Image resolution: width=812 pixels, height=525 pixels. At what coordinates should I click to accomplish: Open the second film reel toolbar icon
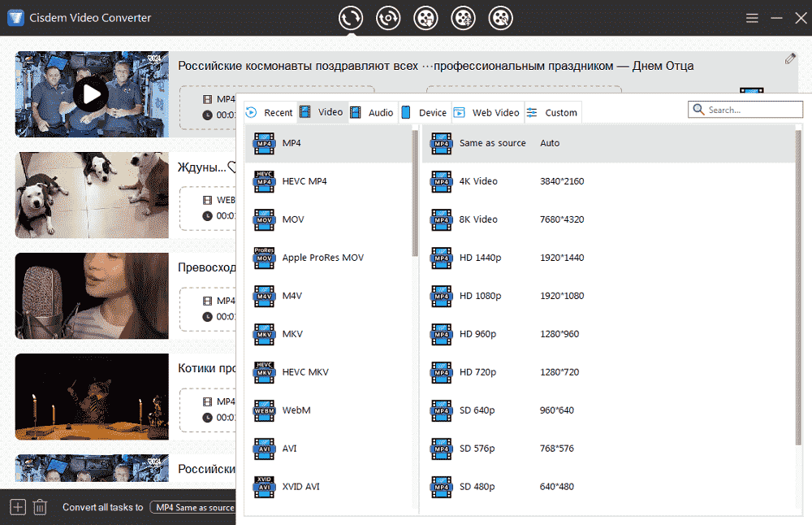(x=463, y=18)
